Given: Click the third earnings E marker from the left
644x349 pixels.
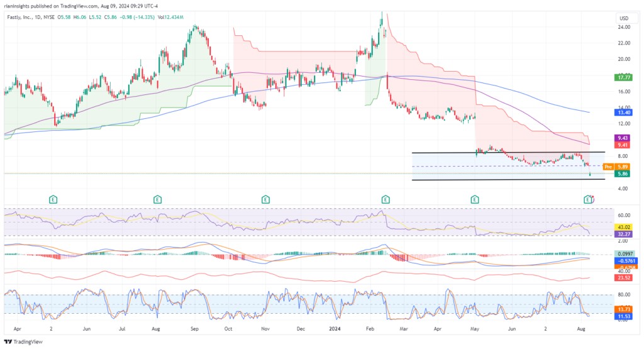Looking at the screenshot, I should (265, 199).
